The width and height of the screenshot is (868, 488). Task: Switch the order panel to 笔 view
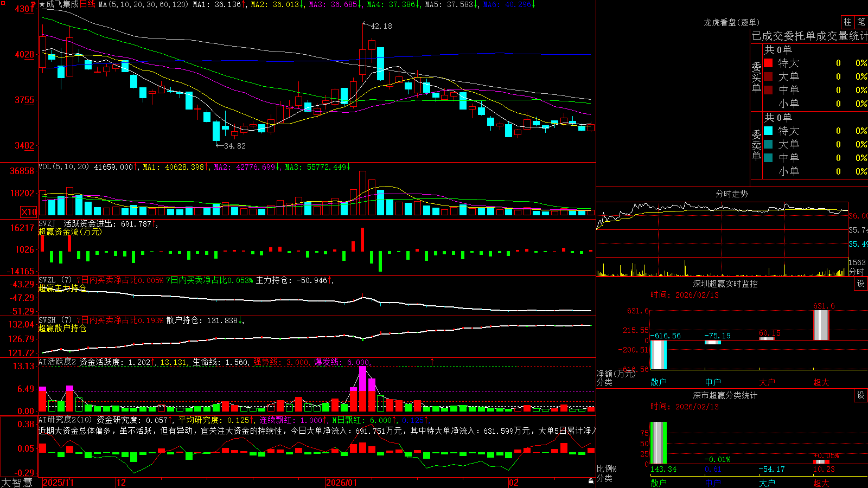(x=861, y=22)
